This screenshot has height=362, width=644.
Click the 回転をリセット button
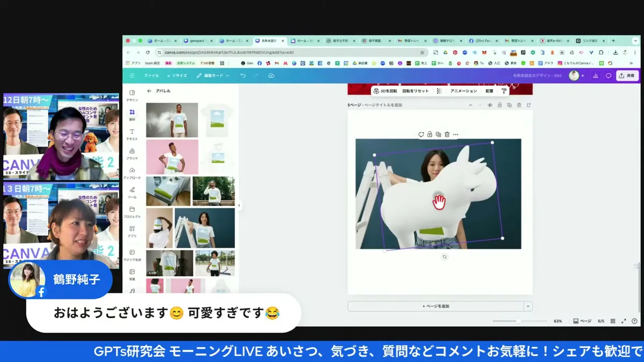[415, 91]
